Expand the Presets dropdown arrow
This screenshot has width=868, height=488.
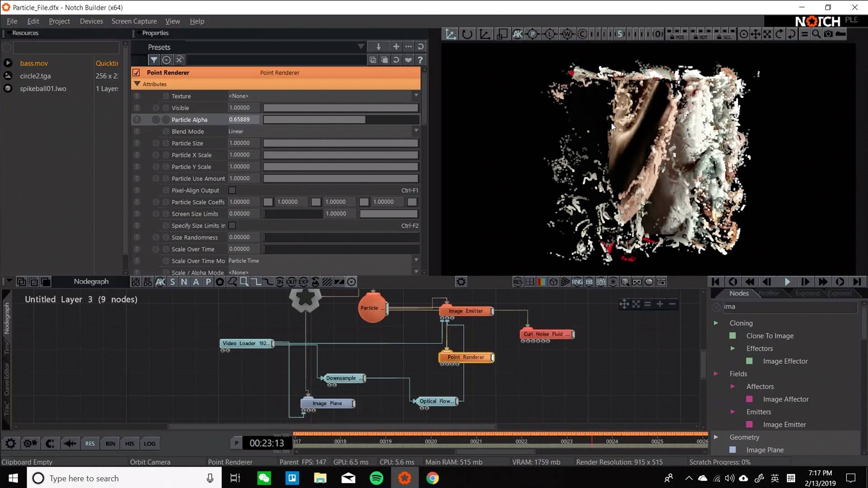[361, 47]
